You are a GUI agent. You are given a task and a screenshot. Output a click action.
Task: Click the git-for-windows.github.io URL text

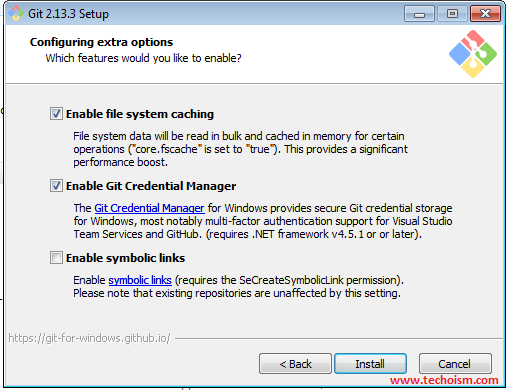(89, 338)
